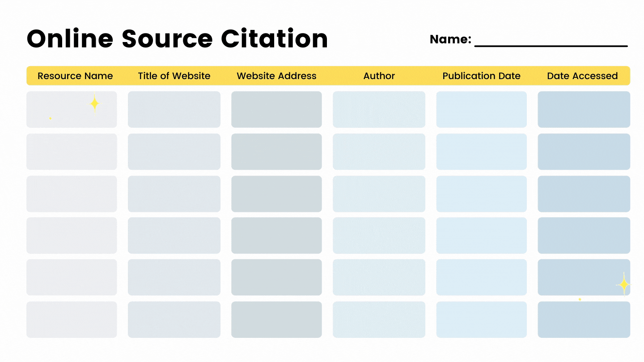This screenshot has width=644, height=362.
Task: Click the Name label text
Action: click(450, 39)
